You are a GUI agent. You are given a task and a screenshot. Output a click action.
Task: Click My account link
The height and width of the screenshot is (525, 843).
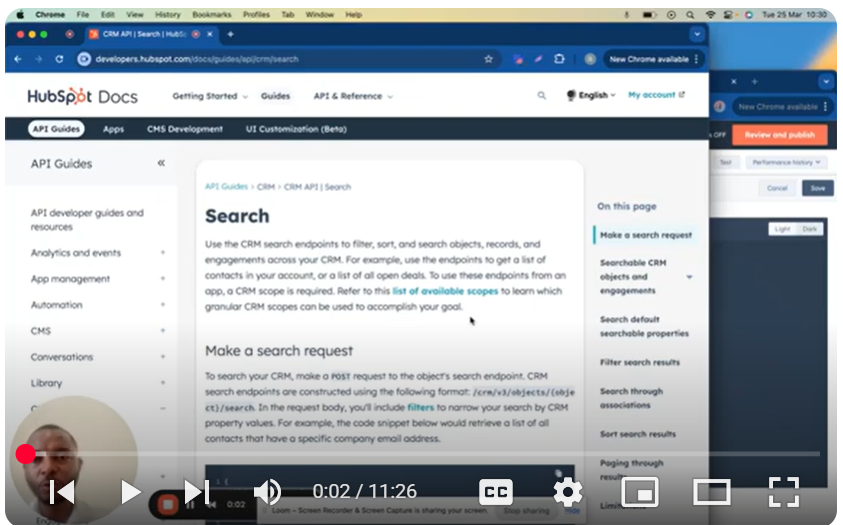coord(656,95)
